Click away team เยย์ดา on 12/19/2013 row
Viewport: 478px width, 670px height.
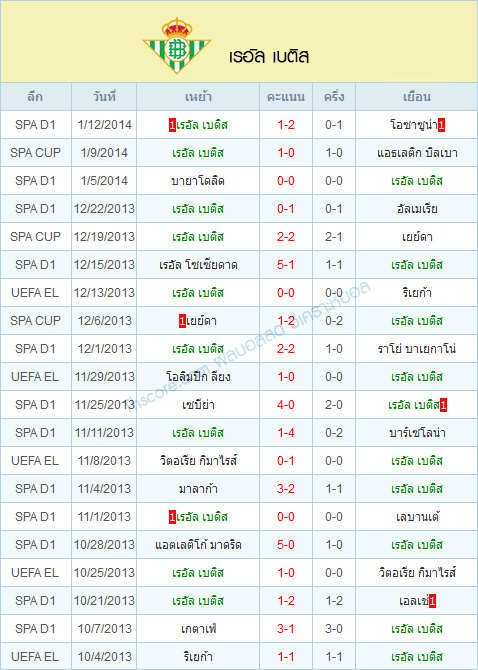[417, 237]
